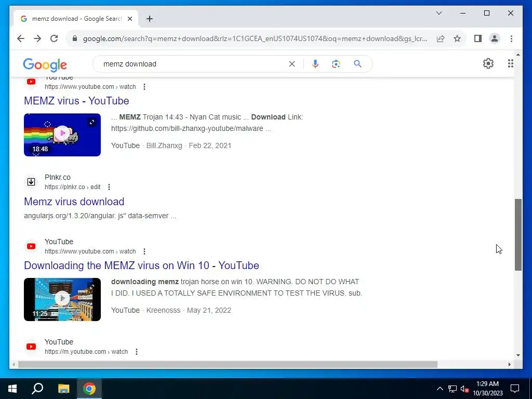Select the memz download Google Search tab

(76, 19)
